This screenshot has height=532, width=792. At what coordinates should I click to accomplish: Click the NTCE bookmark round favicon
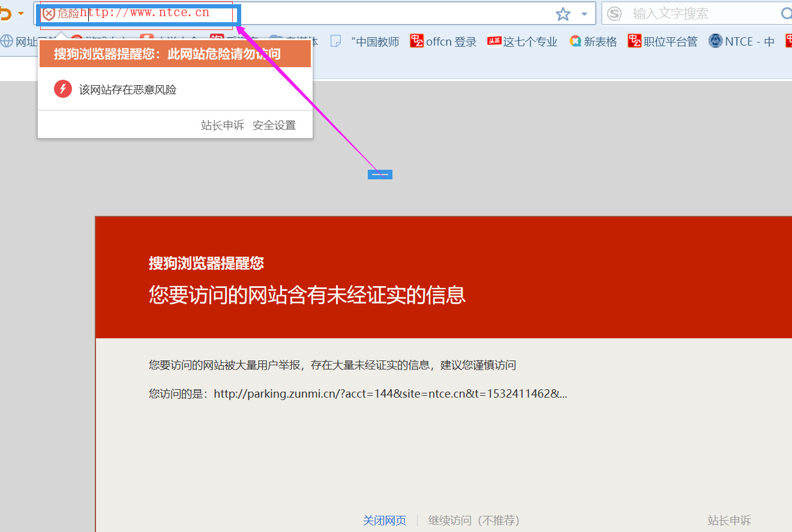point(715,41)
